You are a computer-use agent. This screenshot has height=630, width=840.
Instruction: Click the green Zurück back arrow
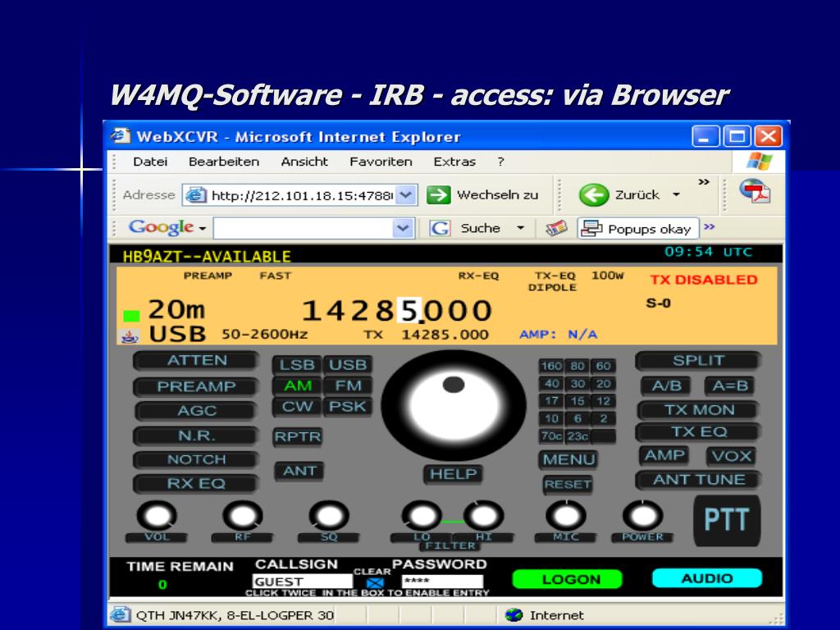point(594,194)
